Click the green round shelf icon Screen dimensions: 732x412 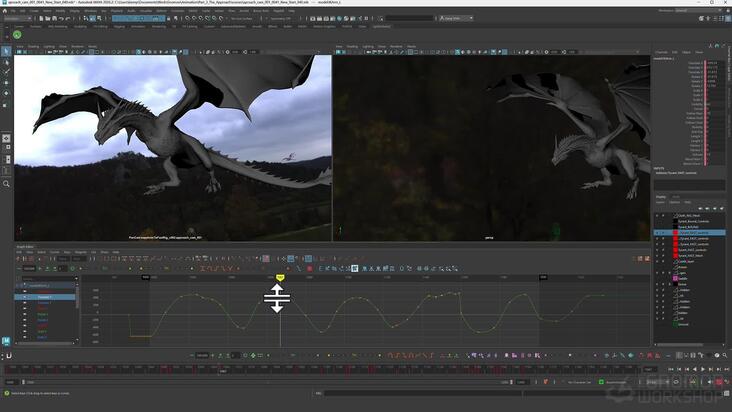point(17,35)
